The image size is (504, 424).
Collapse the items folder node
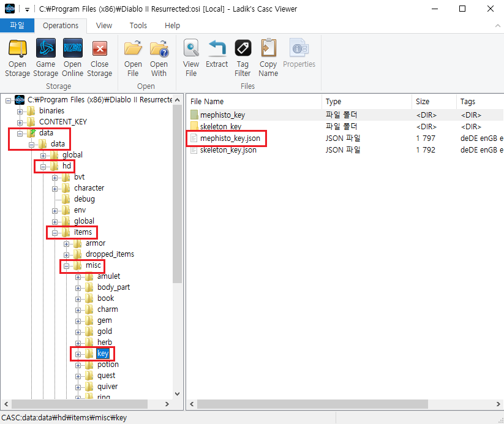55,233
